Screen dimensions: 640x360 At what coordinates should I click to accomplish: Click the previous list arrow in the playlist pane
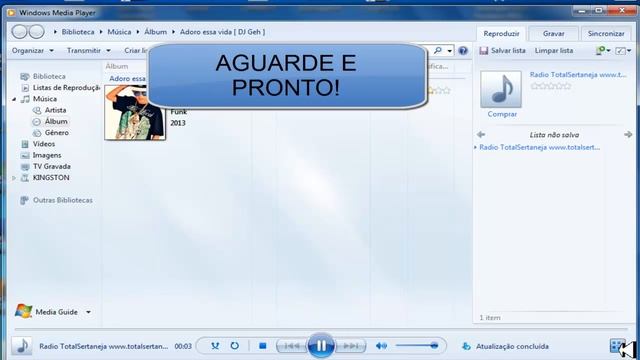point(481,134)
